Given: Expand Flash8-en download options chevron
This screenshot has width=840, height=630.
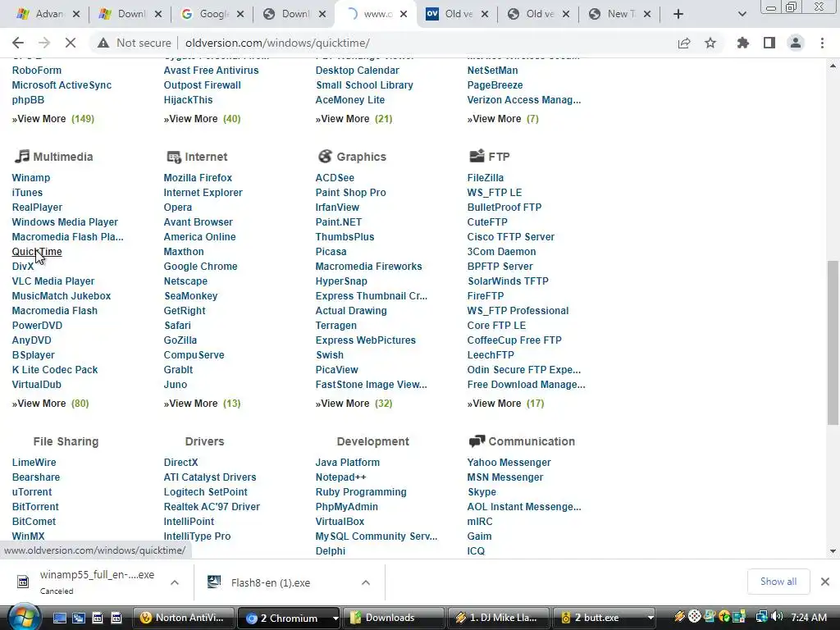Looking at the screenshot, I should click(x=366, y=582).
